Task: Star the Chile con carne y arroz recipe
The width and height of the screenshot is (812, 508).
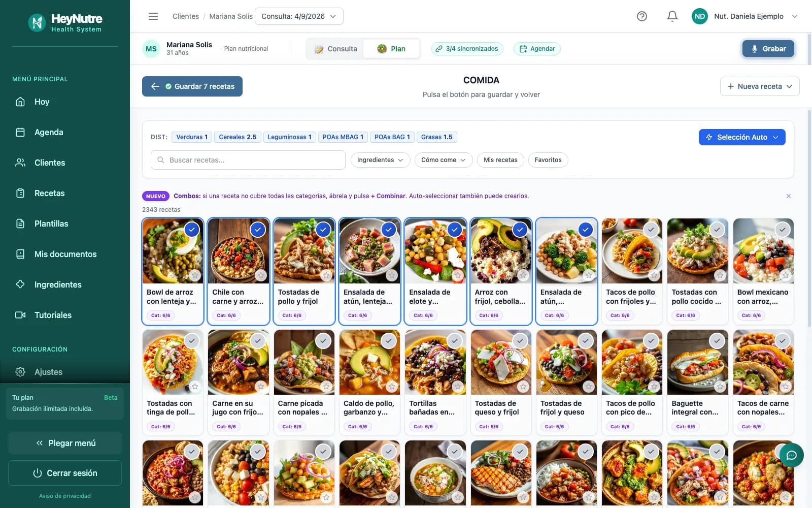Action: pos(261,275)
